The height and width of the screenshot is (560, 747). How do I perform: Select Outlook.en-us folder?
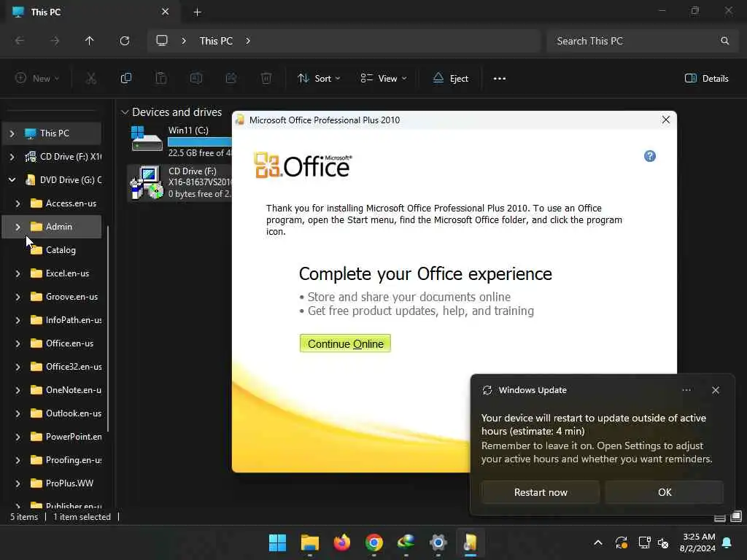(x=66, y=413)
